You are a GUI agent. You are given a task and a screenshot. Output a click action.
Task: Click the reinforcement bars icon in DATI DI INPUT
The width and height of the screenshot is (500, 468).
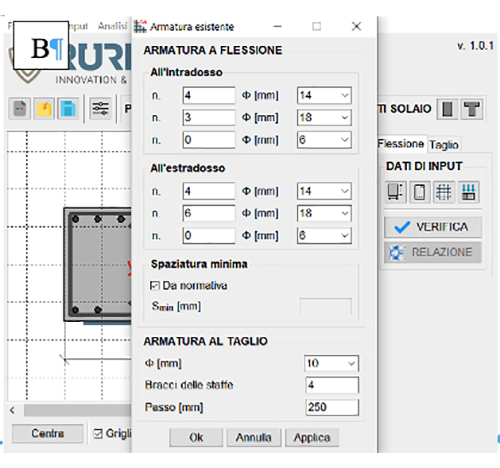click(x=468, y=192)
